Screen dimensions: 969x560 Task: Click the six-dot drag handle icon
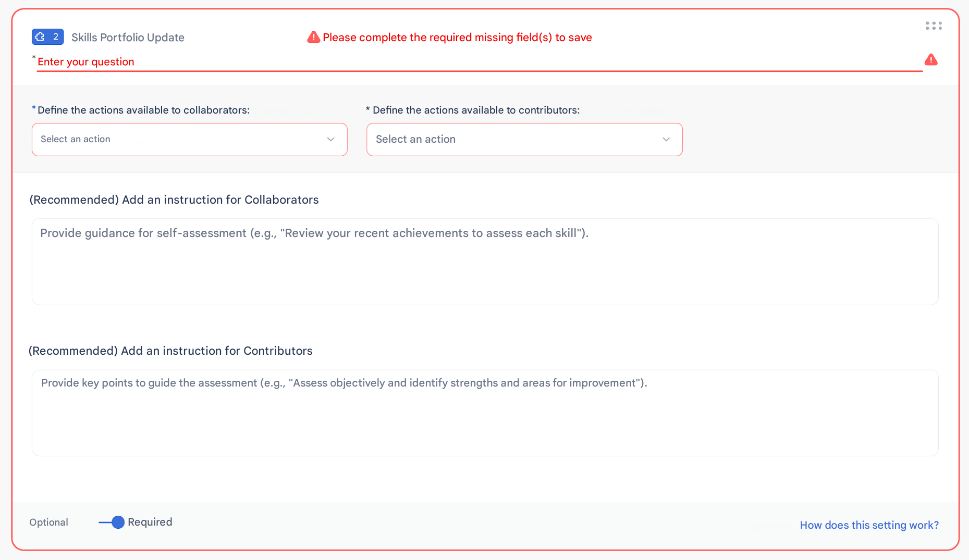[933, 26]
